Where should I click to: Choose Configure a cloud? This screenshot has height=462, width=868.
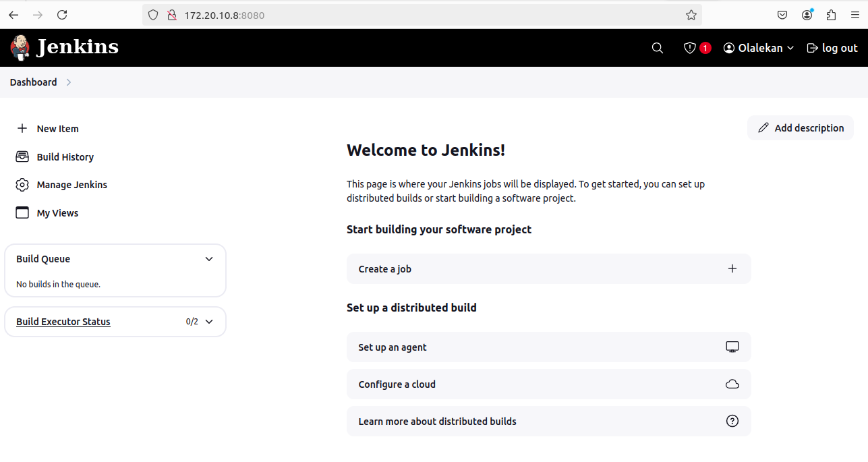(x=549, y=384)
